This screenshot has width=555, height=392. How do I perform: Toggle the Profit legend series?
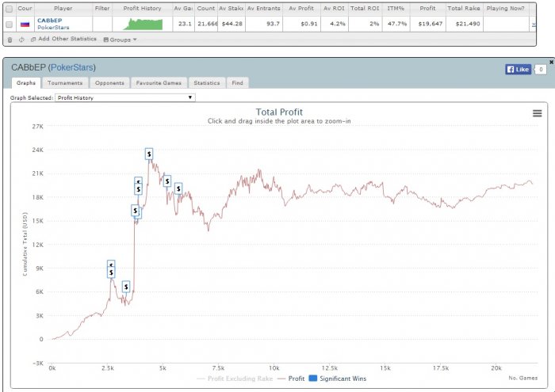click(291, 379)
